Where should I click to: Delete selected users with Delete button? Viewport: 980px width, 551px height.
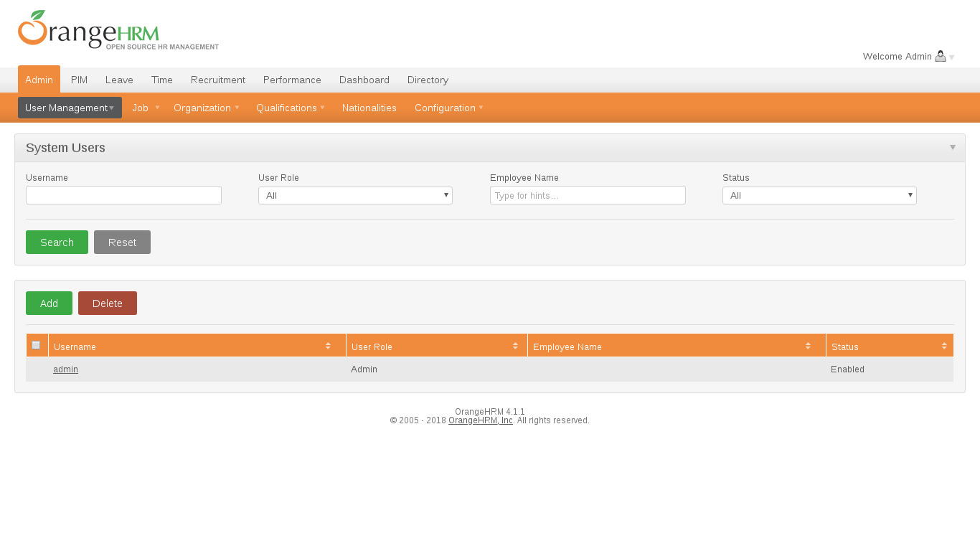click(107, 303)
